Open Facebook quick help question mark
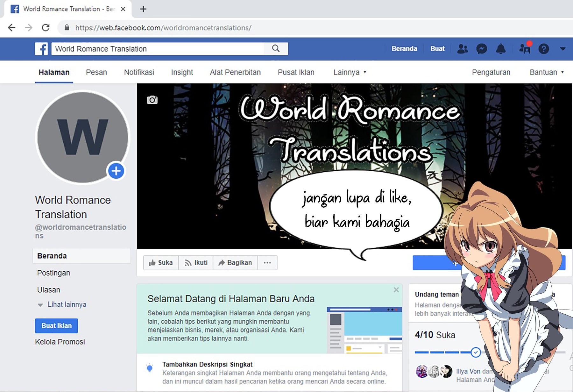 tap(544, 48)
